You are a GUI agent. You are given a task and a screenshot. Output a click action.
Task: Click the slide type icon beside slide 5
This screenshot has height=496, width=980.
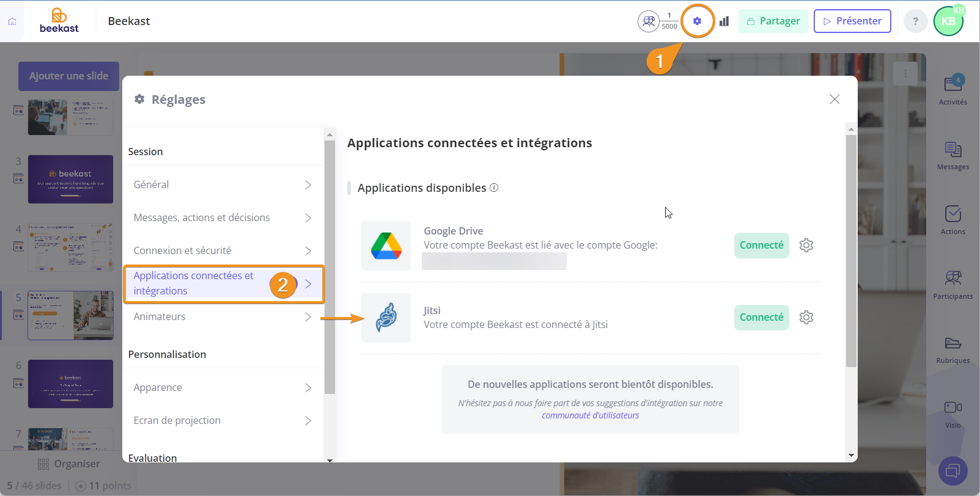18,315
